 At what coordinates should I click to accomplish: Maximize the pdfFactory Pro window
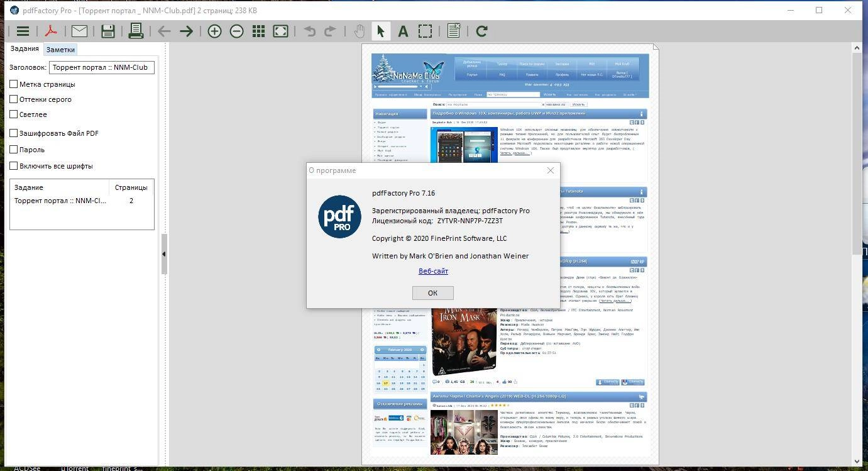(819, 10)
